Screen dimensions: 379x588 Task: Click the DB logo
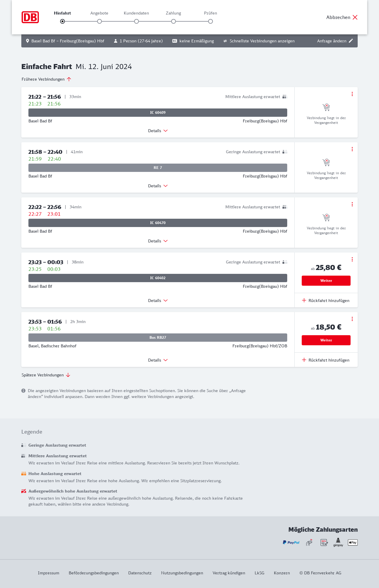[30, 17]
